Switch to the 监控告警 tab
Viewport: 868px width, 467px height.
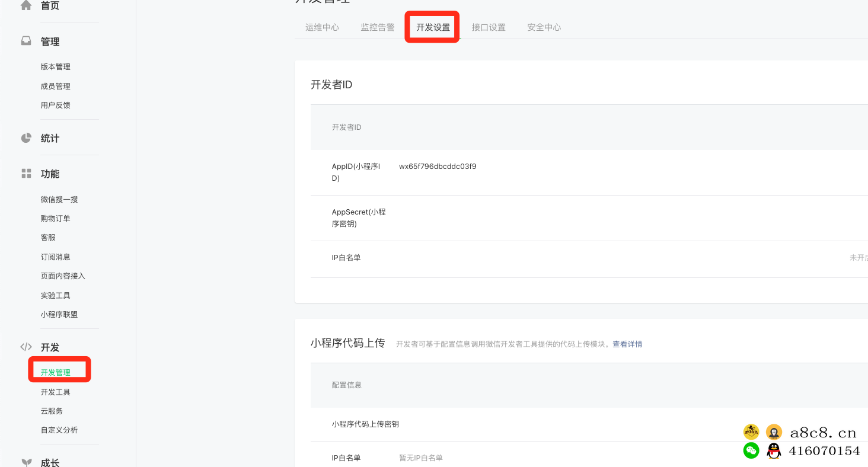pos(378,27)
